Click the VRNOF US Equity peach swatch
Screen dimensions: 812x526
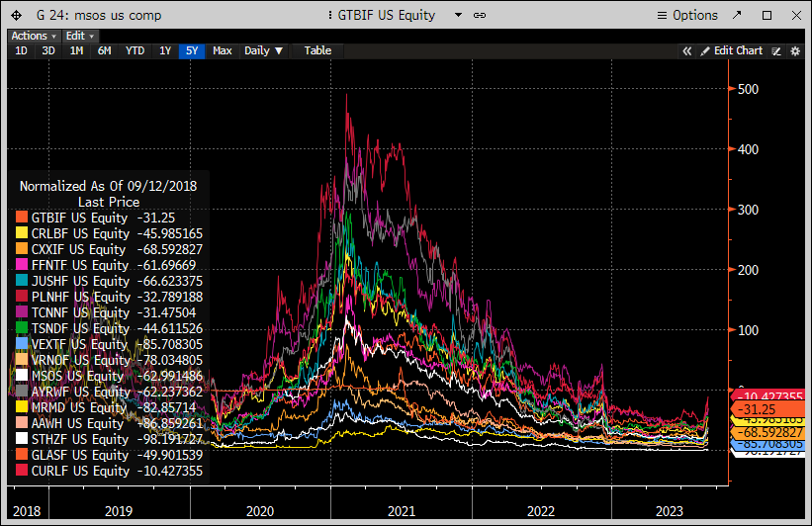click(x=21, y=359)
